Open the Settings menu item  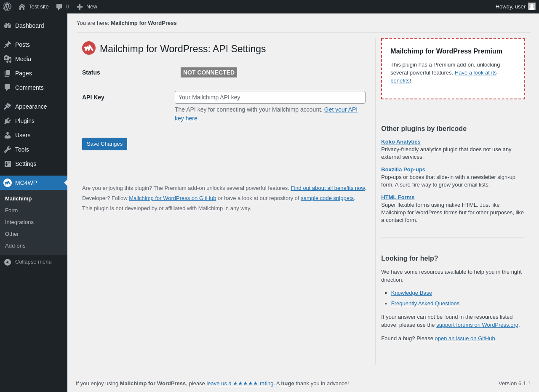(x=26, y=164)
